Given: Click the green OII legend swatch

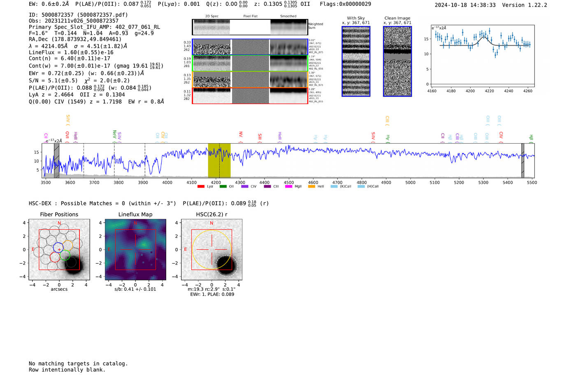Looking at the screenshot, I should click(x=223, y=187).
